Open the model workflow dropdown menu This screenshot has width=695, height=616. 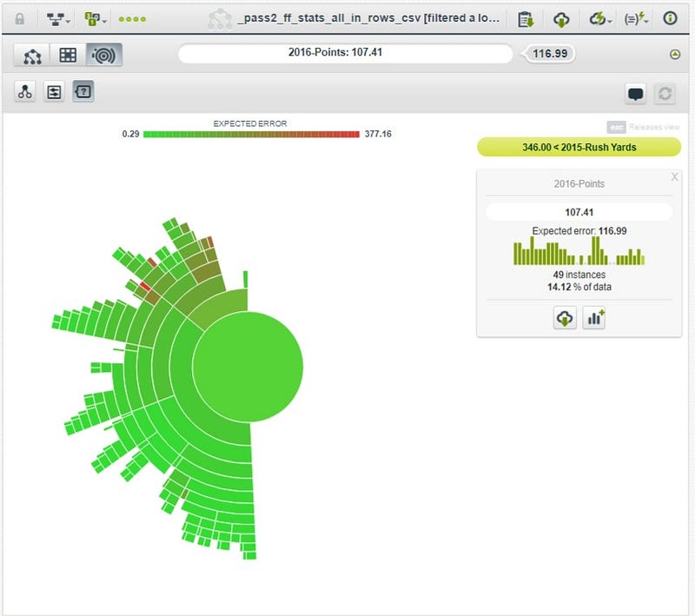pos(58,19)
